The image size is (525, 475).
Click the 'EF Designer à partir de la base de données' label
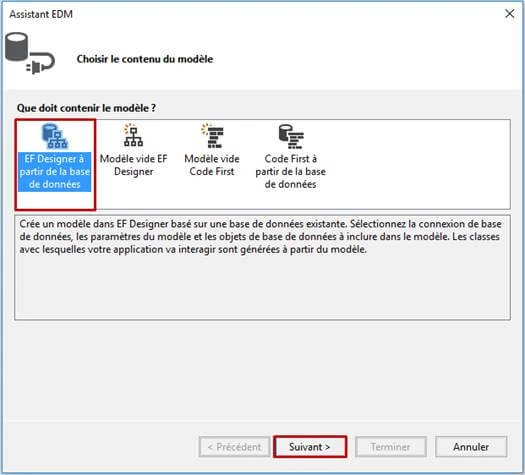point(55,172)
